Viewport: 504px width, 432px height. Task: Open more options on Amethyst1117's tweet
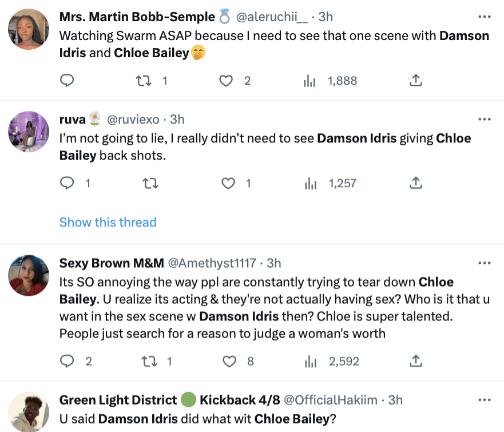click(484, 263)
